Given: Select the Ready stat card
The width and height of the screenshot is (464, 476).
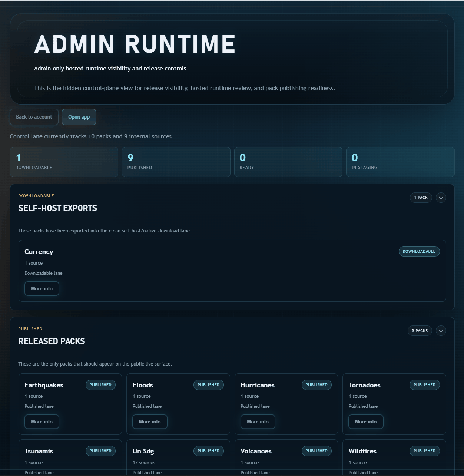Looking at the screenshot, I should pyautogui.click(x=288, y=162).
